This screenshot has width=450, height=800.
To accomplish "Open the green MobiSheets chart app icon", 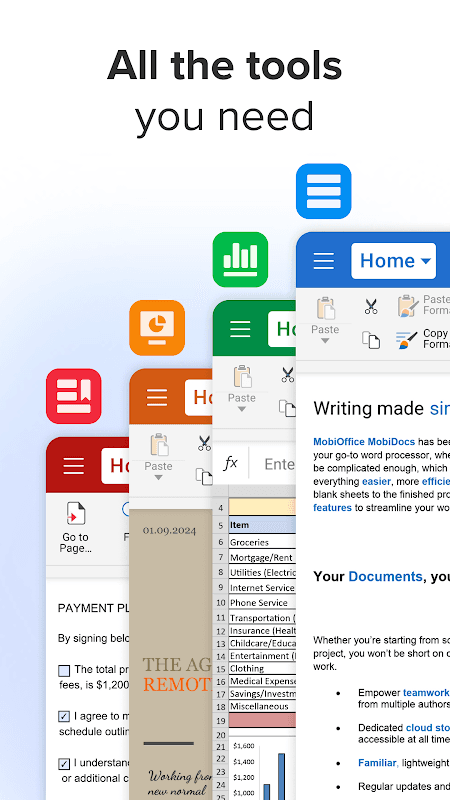I will click(x=240, y=260).
